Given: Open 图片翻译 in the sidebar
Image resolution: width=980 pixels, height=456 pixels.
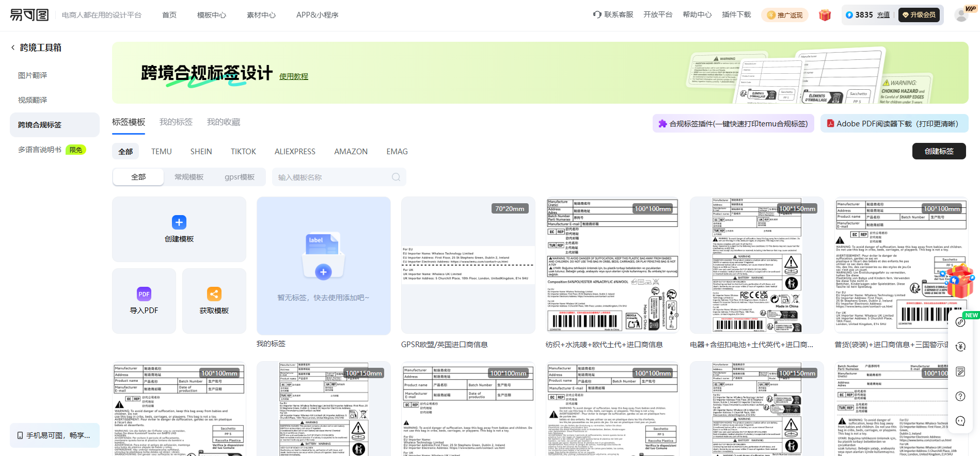Looking at the screenshot, I should pos(33,75).
